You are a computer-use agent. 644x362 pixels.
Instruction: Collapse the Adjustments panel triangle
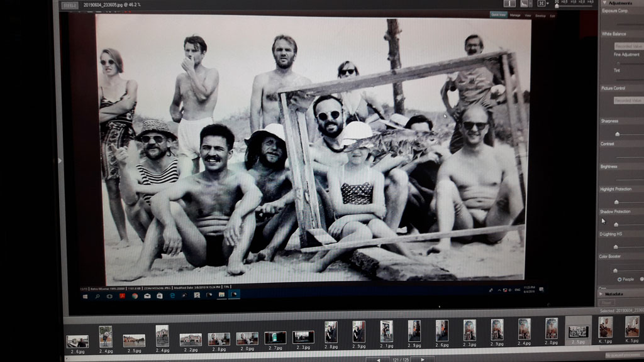click(604, 3)
